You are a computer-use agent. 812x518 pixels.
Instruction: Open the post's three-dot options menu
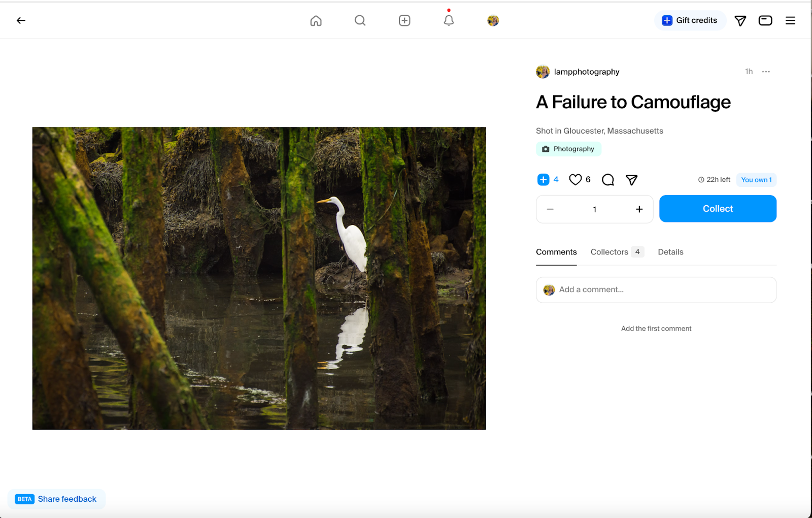point(766,72)
